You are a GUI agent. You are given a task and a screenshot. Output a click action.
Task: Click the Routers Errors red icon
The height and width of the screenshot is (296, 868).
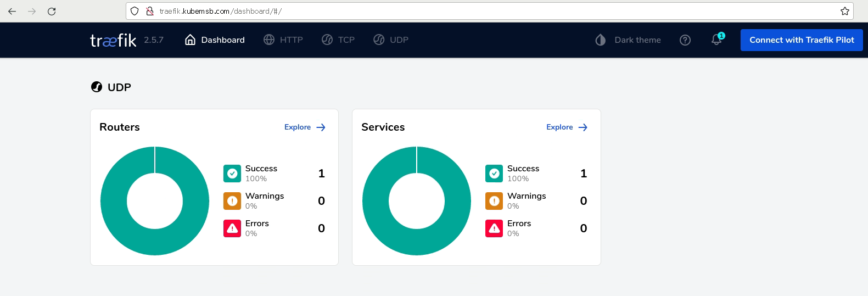[x=232, y=228]
